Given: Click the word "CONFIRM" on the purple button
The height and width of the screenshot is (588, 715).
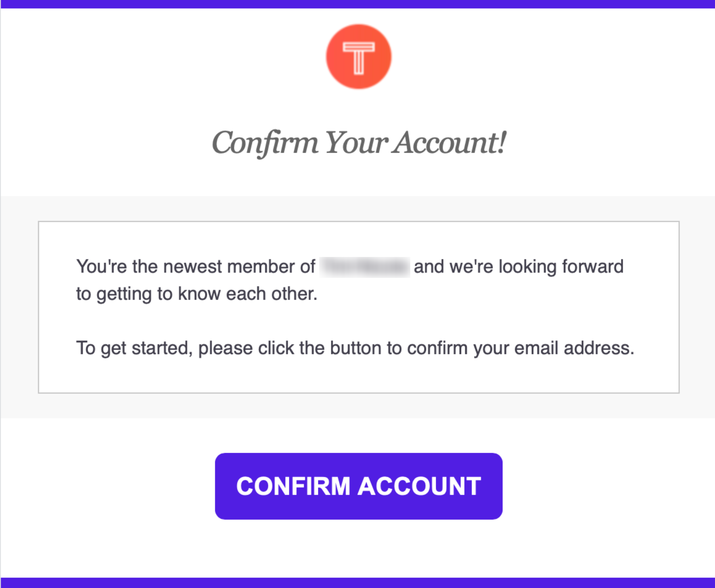Looking at the screenshot, I should click(x=293, y=486).
